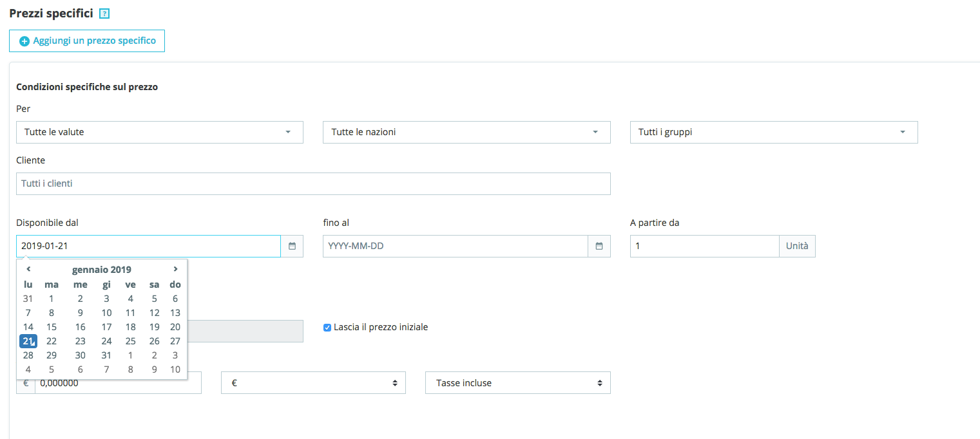Open the Tutte le nazioni dropdown

(x=466, y=132)
